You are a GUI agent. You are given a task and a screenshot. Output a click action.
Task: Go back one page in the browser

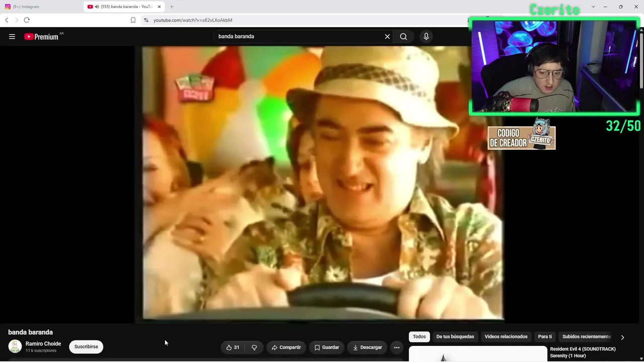click(7, 20)
